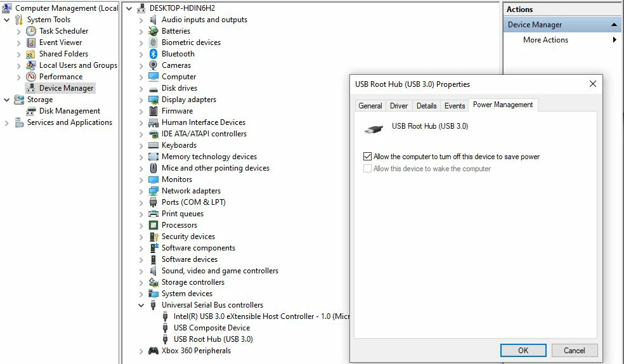
Task: Click the Task Scheduler clock icon
Action: [31, 31]
